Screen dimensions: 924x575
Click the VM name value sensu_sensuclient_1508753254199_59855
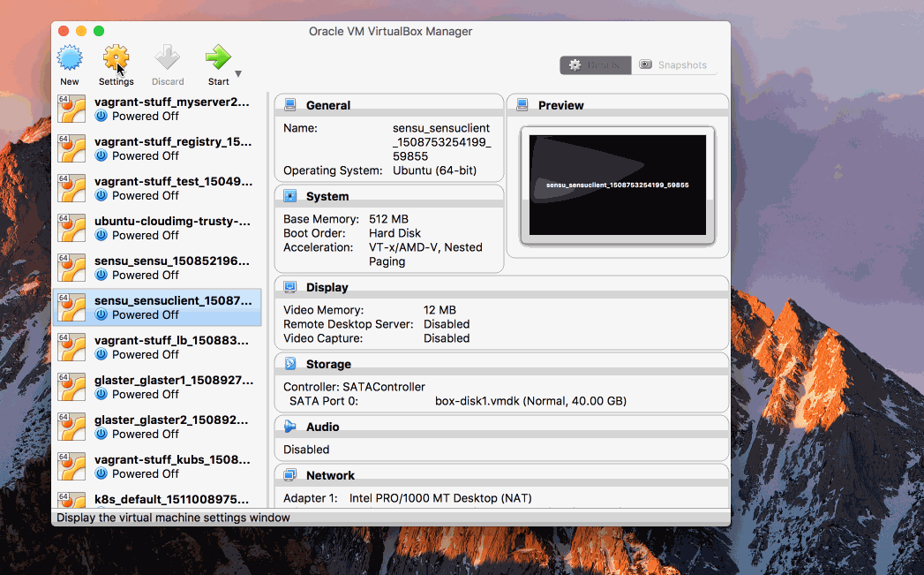[x=442, y=142]
